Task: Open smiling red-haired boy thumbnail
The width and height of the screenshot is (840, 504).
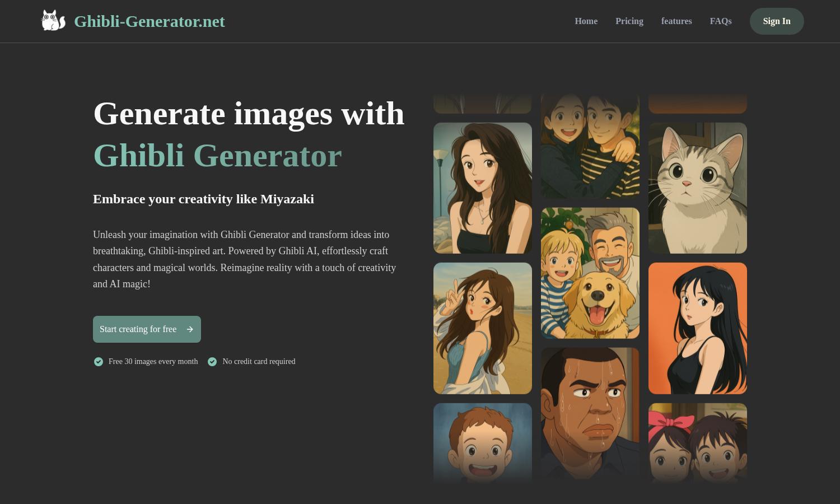Action: pyautogui.click(x=483, y=443)
